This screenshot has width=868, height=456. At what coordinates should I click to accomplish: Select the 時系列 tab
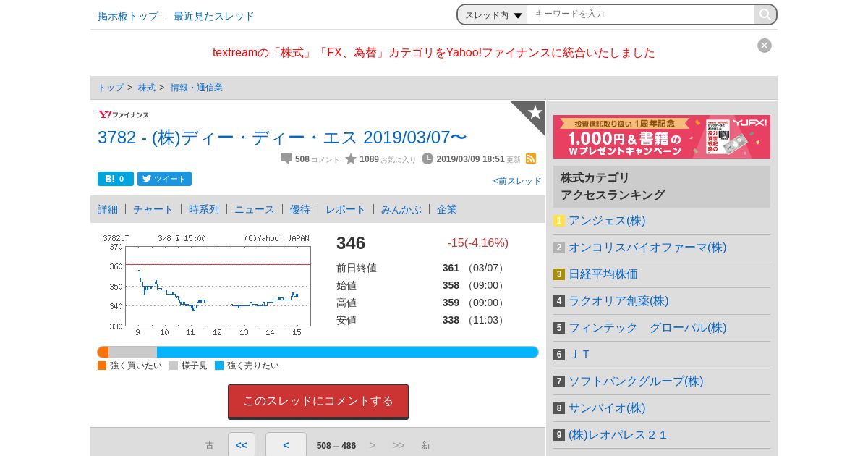tap(204, 209)
